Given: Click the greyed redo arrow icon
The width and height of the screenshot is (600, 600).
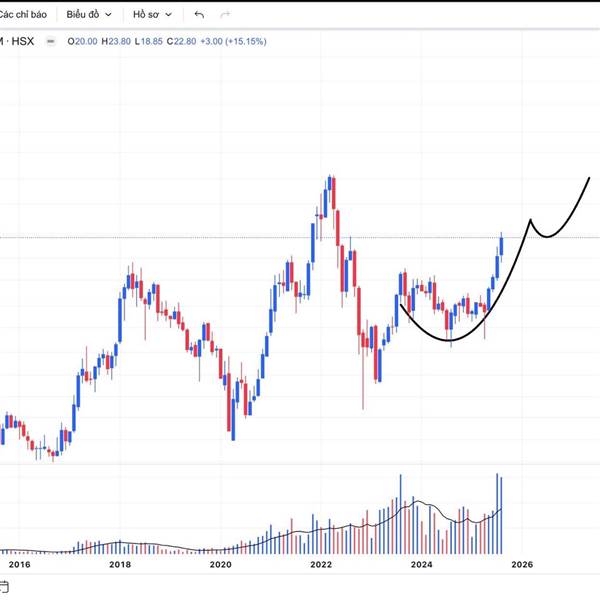Looking at the screenshot, I should 225,15.
